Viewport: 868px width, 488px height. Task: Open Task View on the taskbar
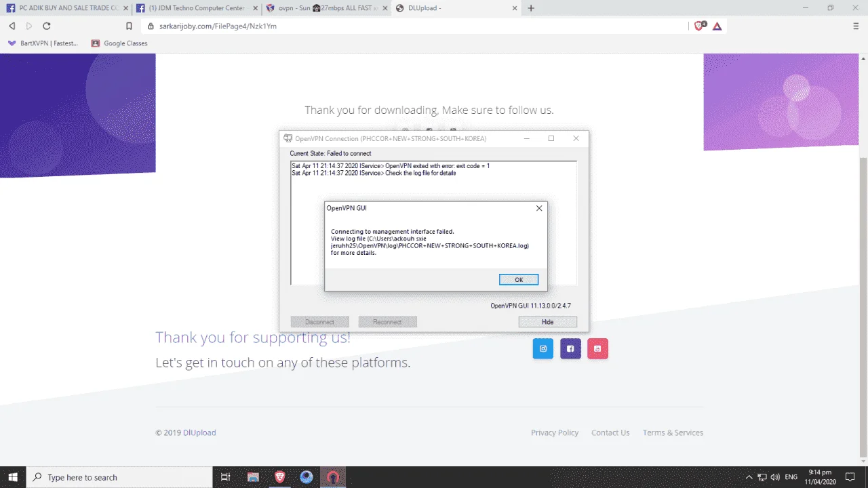[226, 477]
